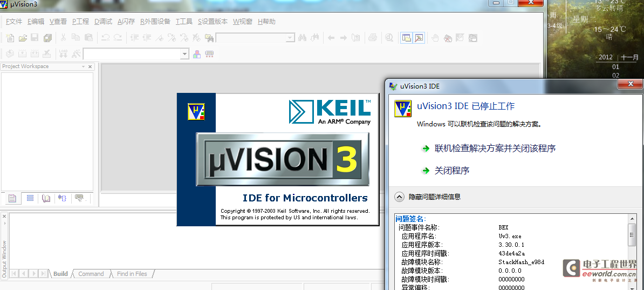Click the Build Target icon
This screenshot has width=644, height=290.
click(x=23, y=53)
